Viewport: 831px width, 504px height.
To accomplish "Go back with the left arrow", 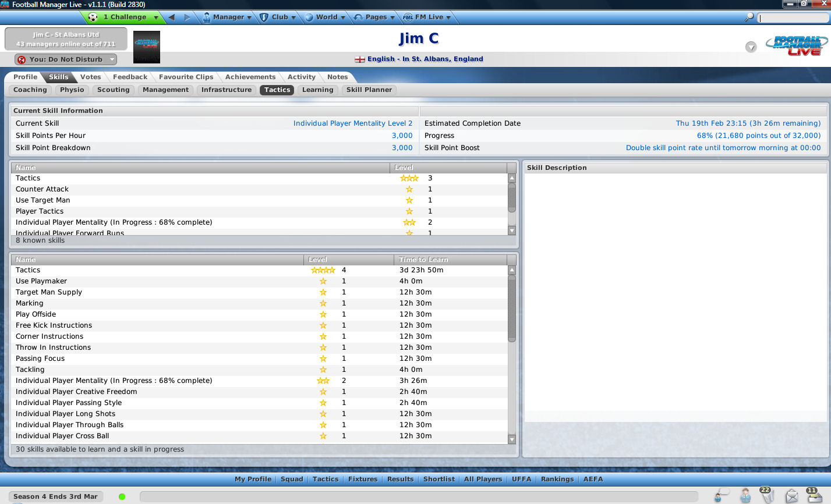I will (x=172, y=17).
